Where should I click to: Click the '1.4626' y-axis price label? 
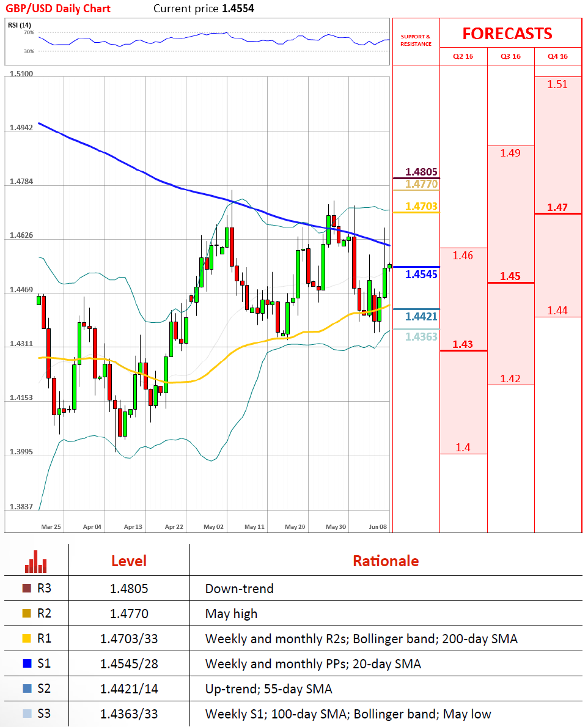click(x=21, y=235)
